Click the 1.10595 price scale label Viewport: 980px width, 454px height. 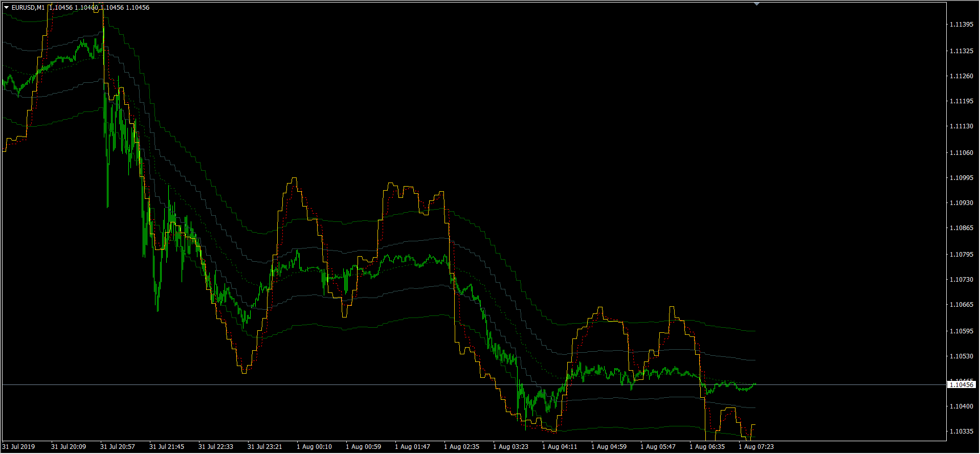(x=961, y=331)
